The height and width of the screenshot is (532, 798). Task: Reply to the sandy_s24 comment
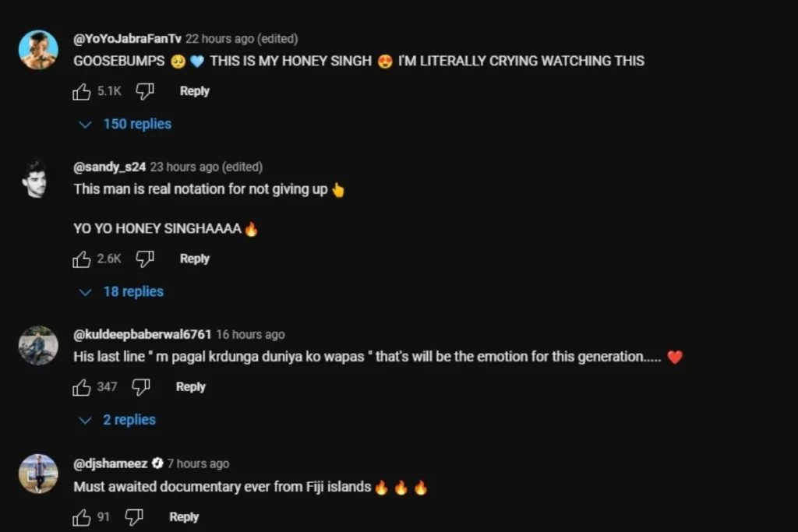194,259
